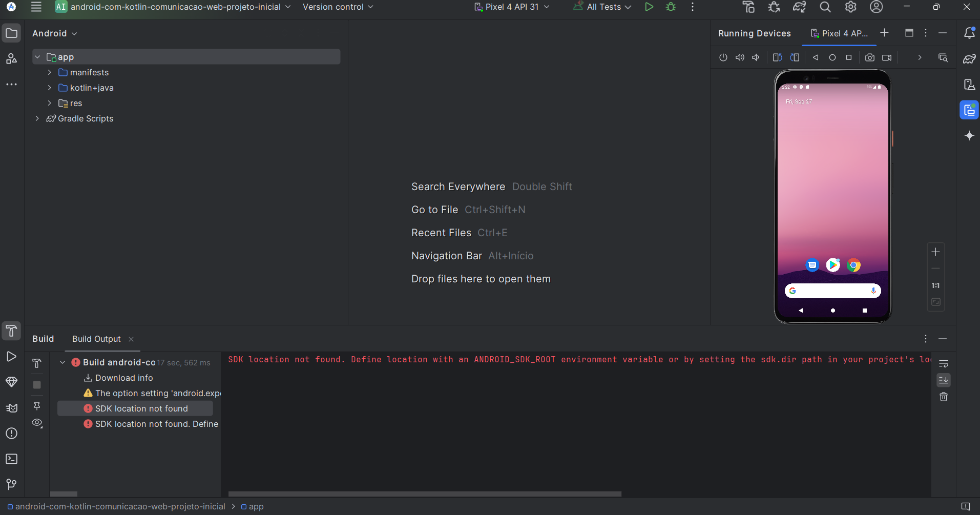This screenshot has width=980, height=515.
Task: Open the Android project view dropdown
Action: coord(55,33)
